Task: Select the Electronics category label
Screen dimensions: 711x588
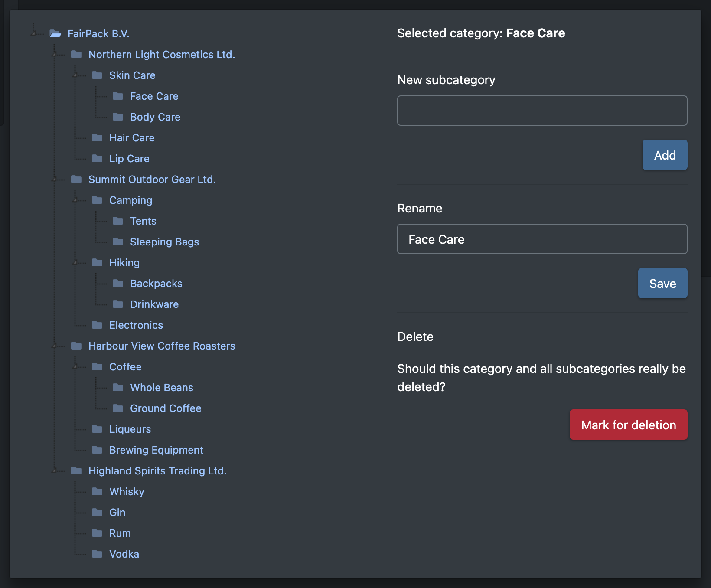Action: pos(136,325)
